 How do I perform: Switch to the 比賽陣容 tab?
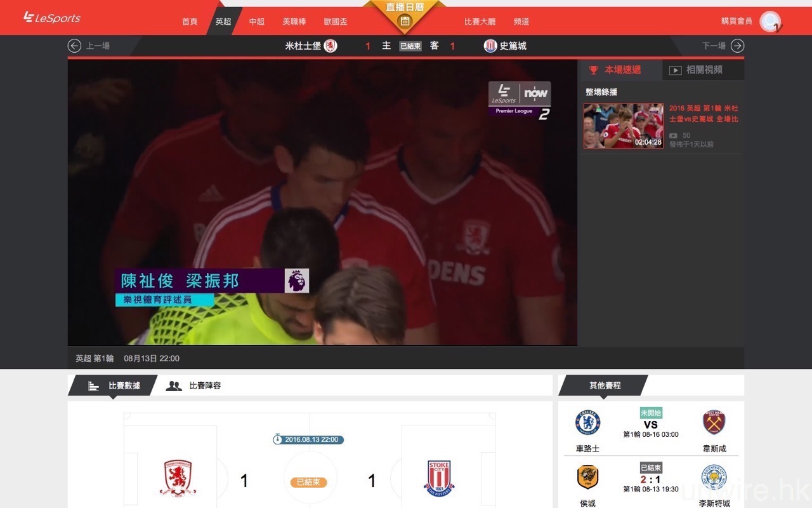click(x=204, y=385)
